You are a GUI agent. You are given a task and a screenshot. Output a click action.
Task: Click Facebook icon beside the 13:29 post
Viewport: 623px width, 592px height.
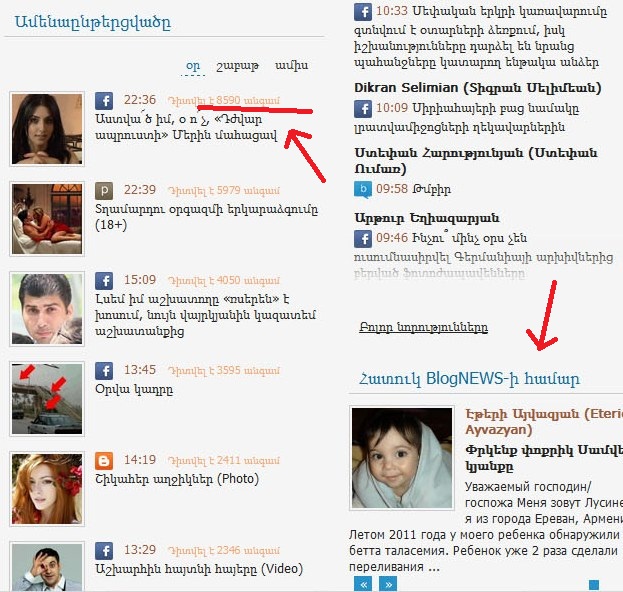104,551
